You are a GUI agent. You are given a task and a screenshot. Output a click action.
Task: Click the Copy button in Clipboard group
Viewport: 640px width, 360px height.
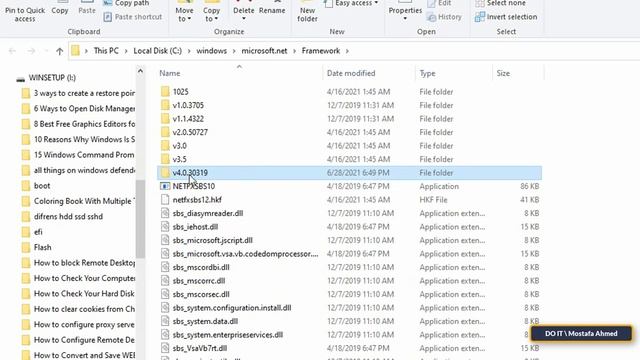click(x=60, y=9)
